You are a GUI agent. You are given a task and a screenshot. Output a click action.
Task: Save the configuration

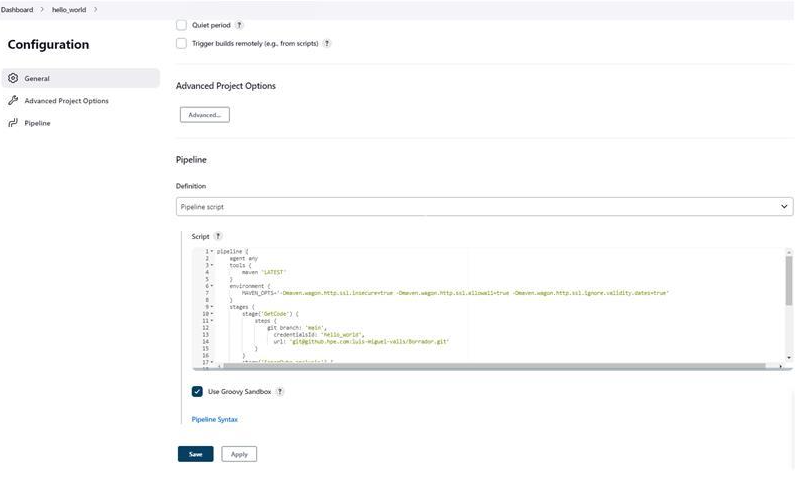coord(195,454)
